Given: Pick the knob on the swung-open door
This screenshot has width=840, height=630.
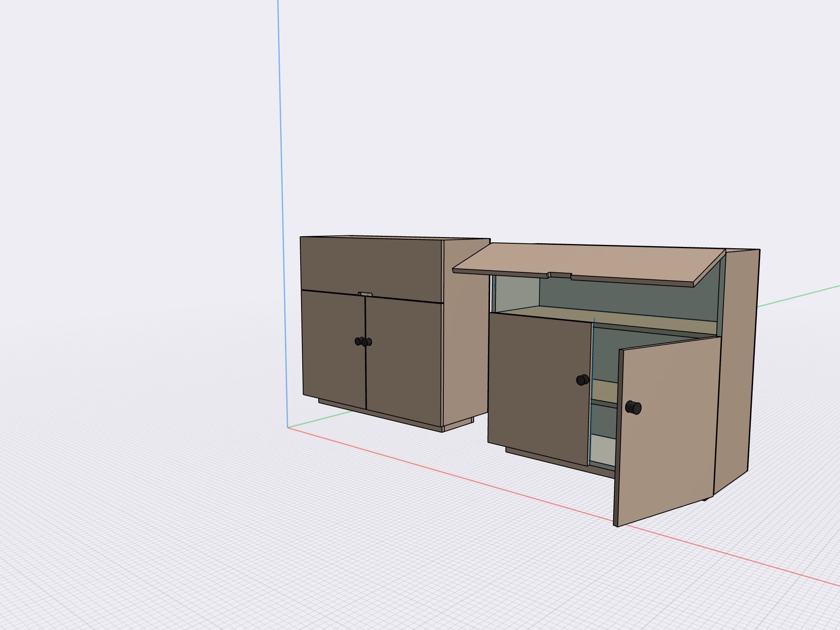Looking at the screenshot, I should point(634,407).
